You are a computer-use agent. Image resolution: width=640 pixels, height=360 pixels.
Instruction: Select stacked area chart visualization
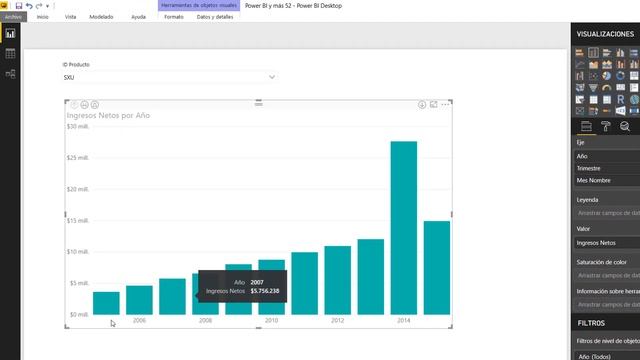[x=607, y=64]
